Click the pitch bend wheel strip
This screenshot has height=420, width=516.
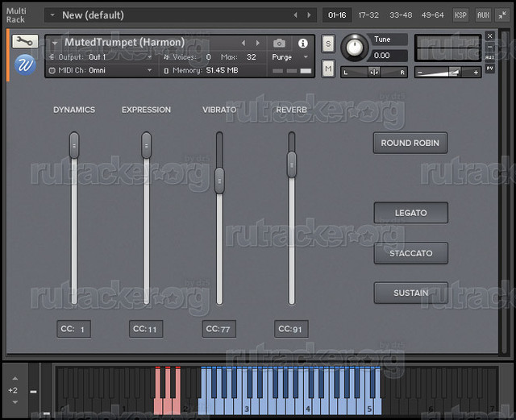click(33, 390)
